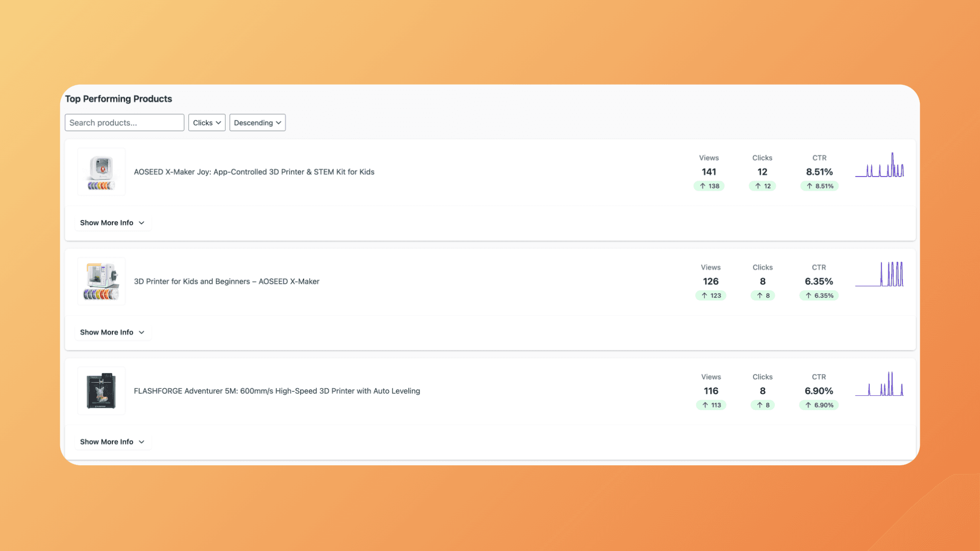Viewport: 980px width, 551px height.
Task: Click the up-arrow badge showing 8.51%
Action: pyautogui.click(x=819, y=186)
